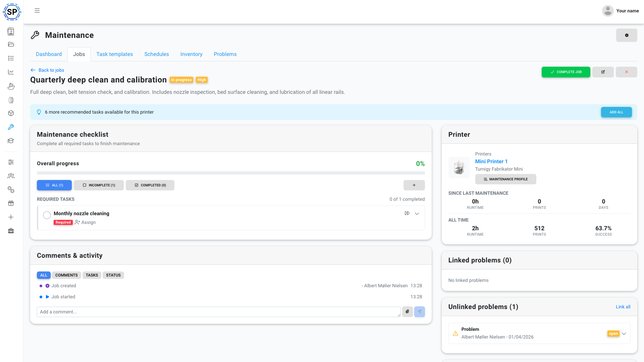Click the Complete Job button
The width and height of the screenshot is (644, 362).
(x=566, y=72)
